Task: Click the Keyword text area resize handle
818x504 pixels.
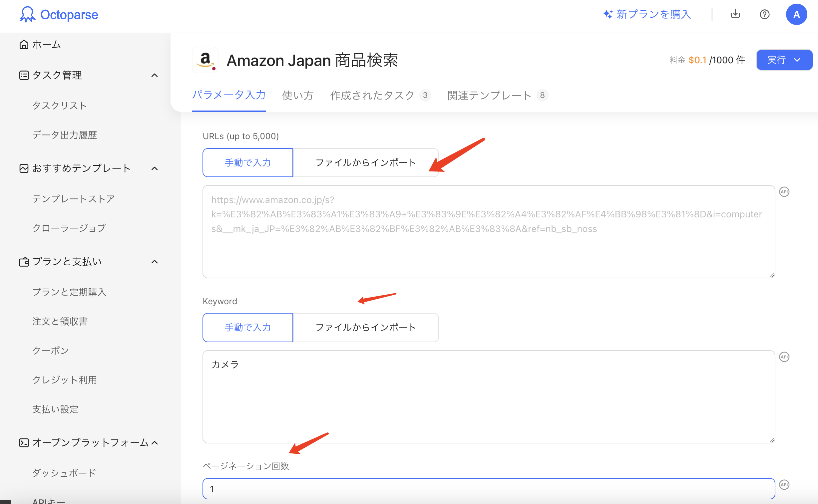Action: click(x=771, y=440)
